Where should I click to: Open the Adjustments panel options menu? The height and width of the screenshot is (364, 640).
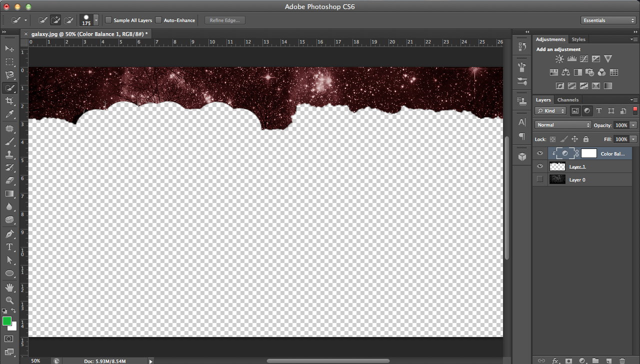click(634, 39)
